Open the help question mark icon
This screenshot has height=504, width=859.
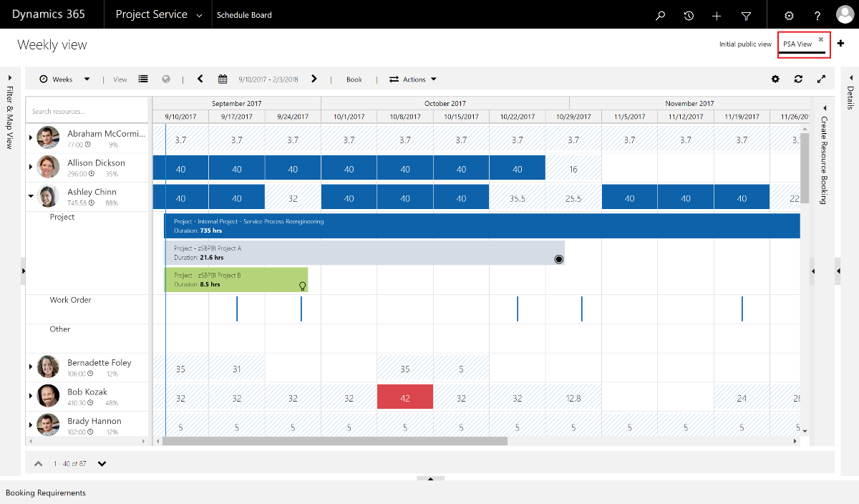click(x=817, y=15)
